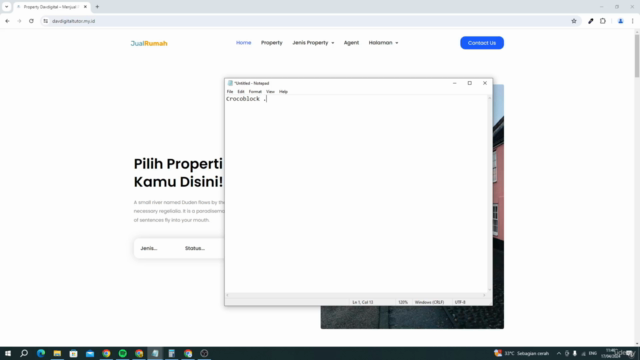Launch Microsoft Edge from taskbar
The height and width of the screenshot is (360, 640).
coord(41,353)
